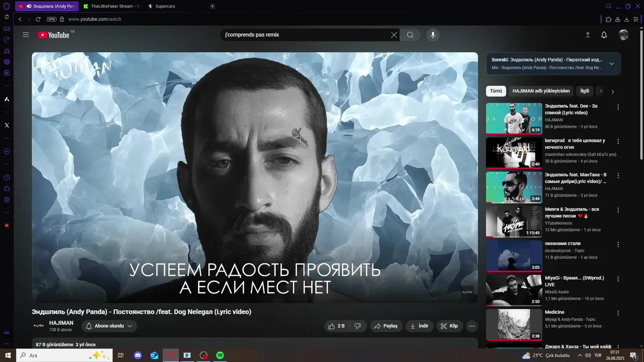The width and height of the screenshot is (644, 362).
Task: Clear the search text with the X
Action: [394, 35]
